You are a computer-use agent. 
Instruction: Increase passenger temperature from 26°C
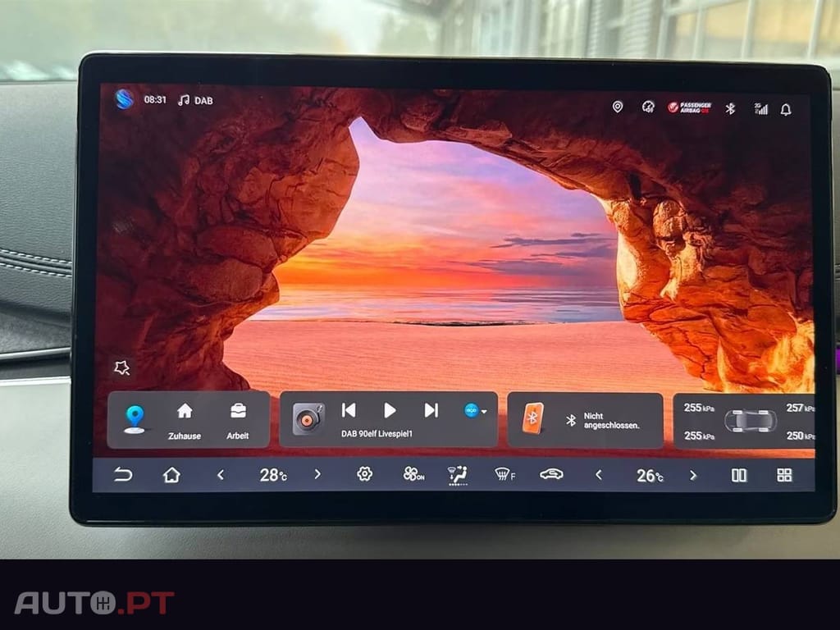[x=692, y=475]
